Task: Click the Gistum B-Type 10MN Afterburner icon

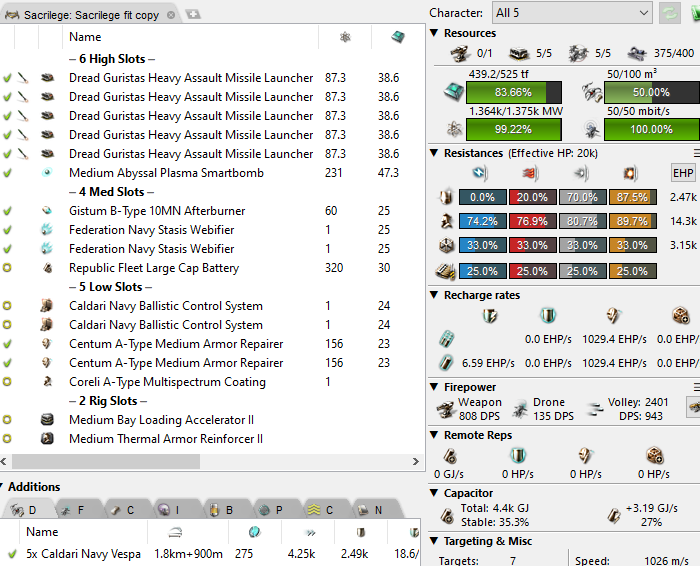Action: click(47, 211)
